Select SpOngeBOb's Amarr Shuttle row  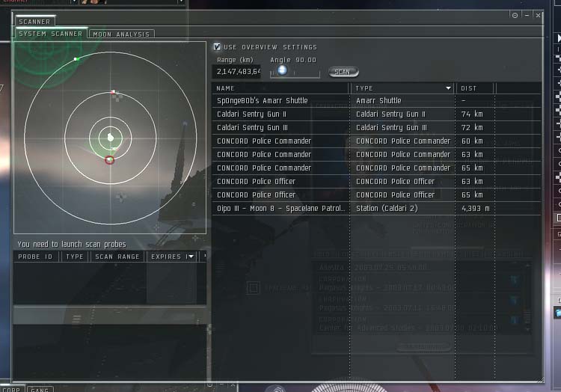coord(280,101)
